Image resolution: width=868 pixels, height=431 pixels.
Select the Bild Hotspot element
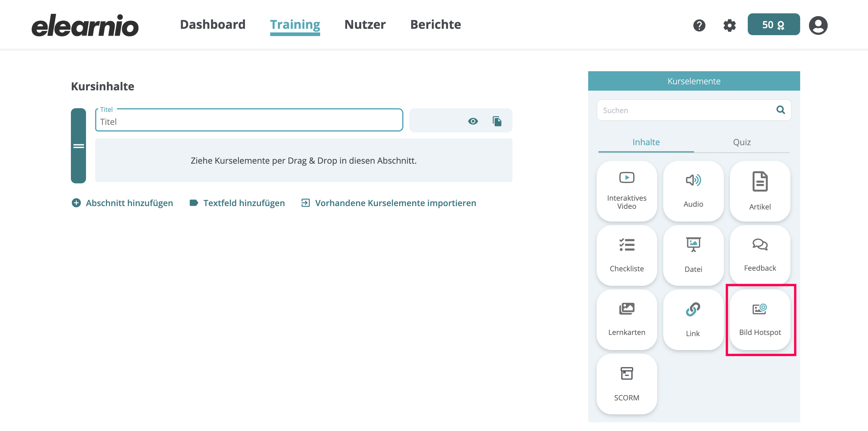(x=760, y=319)
